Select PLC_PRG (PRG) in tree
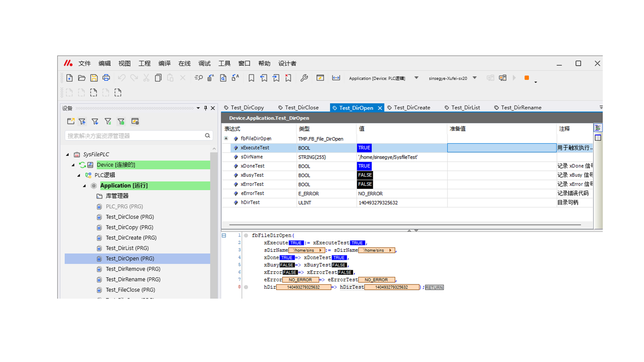Image resolution: width=644 pixels, height=362 pixels. coord(124,206)
